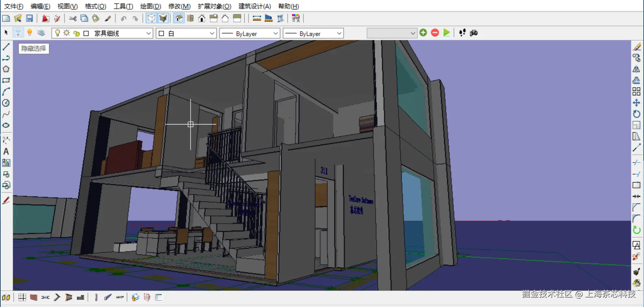This screenshot has height=307, width=644.
Task: Open the 视图(V) menu
Action: (x=67, y=6)
